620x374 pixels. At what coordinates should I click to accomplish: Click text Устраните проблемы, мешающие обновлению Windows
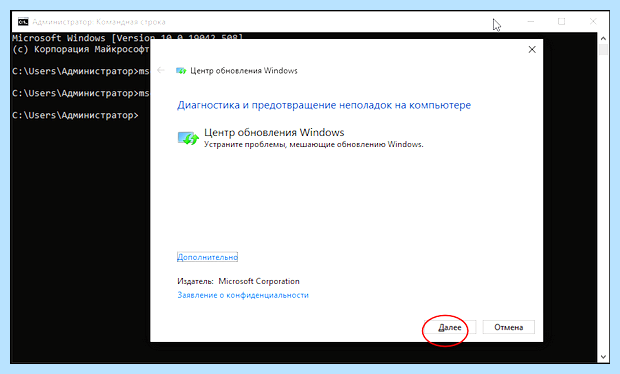314,144
